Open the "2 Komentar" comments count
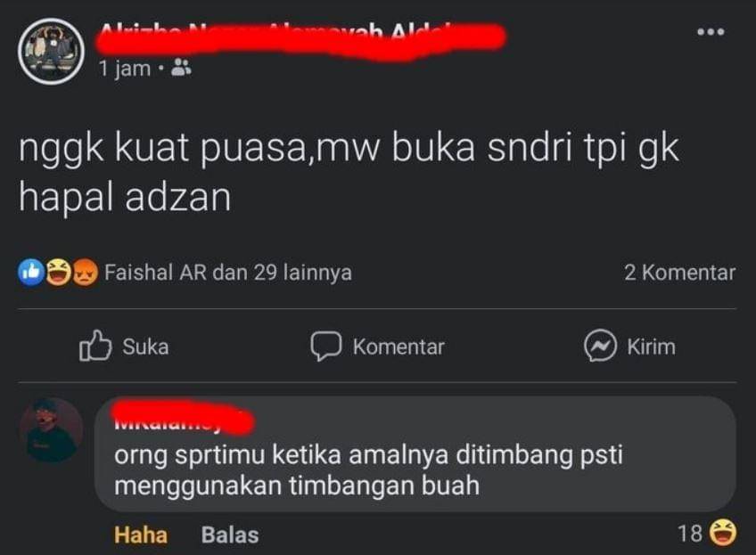The image size is (756, 555). [680, 273]
